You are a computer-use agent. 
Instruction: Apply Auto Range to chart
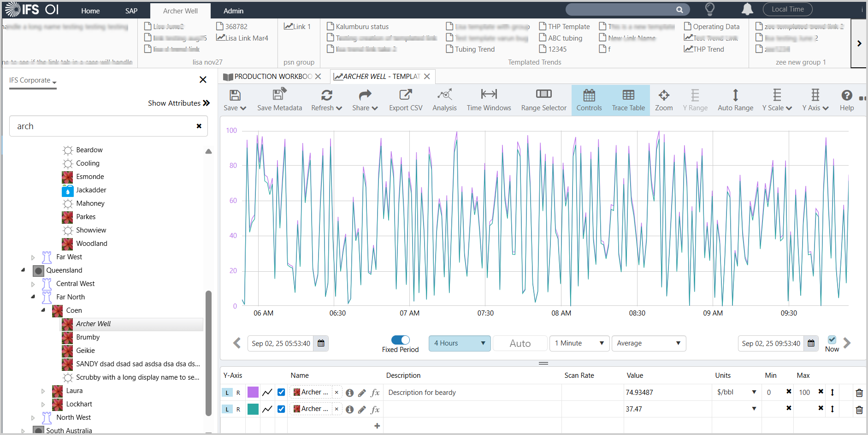735,100
